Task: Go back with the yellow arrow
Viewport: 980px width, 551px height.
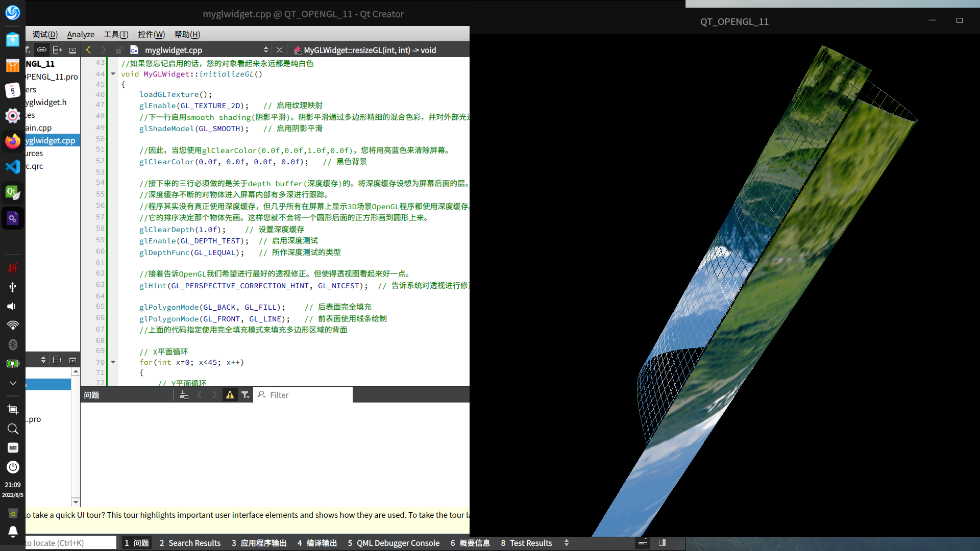Action: 88,50
